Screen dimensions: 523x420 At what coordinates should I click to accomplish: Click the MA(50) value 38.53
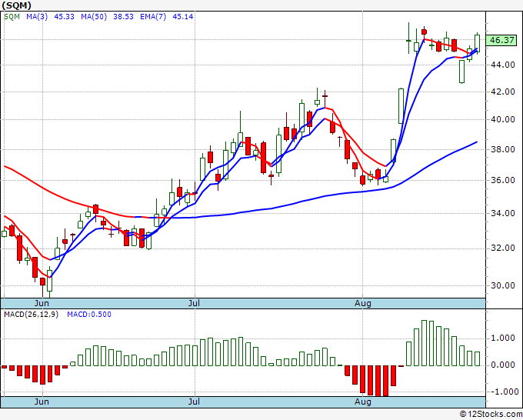coord(123,17)
